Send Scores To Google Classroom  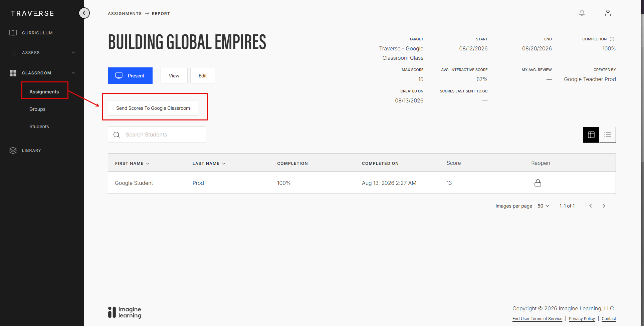pyautogui.click(x=153, y=108)
